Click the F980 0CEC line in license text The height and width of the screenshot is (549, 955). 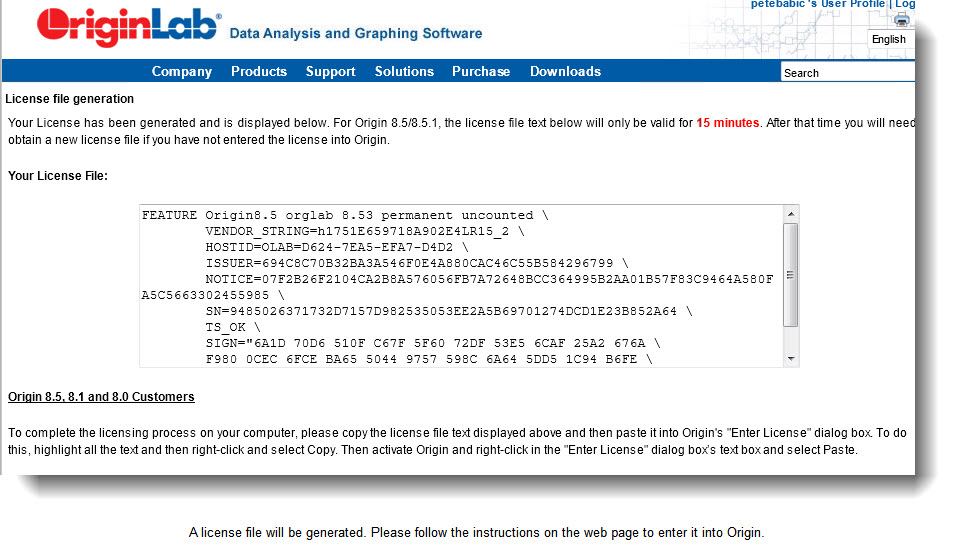coord(429,359)
